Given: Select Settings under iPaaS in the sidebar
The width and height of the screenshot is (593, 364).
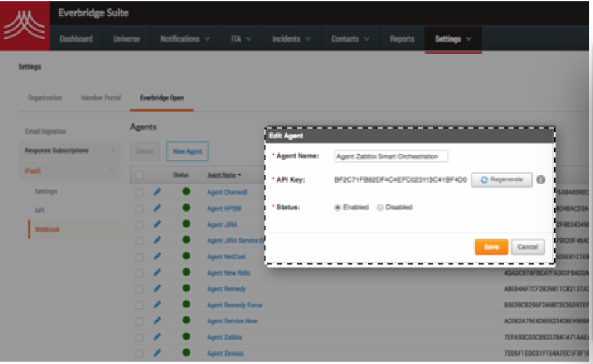Looking at the screenshot, I should click(x=46, y=192).
